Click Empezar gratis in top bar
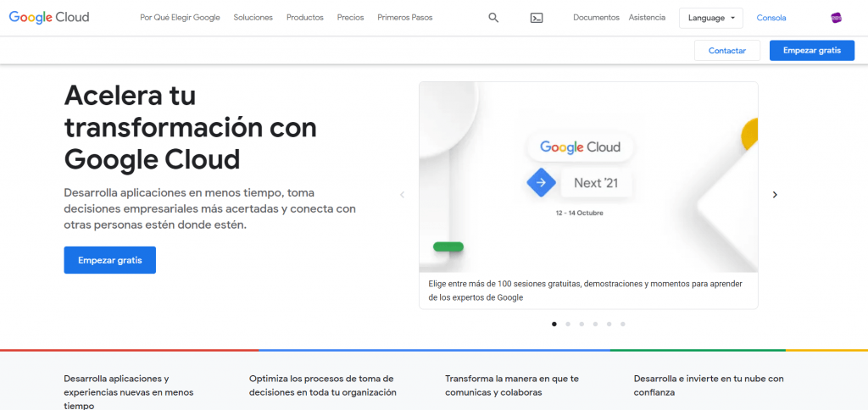The width and height of the screenshot is (868, 410). pos(811,50)
